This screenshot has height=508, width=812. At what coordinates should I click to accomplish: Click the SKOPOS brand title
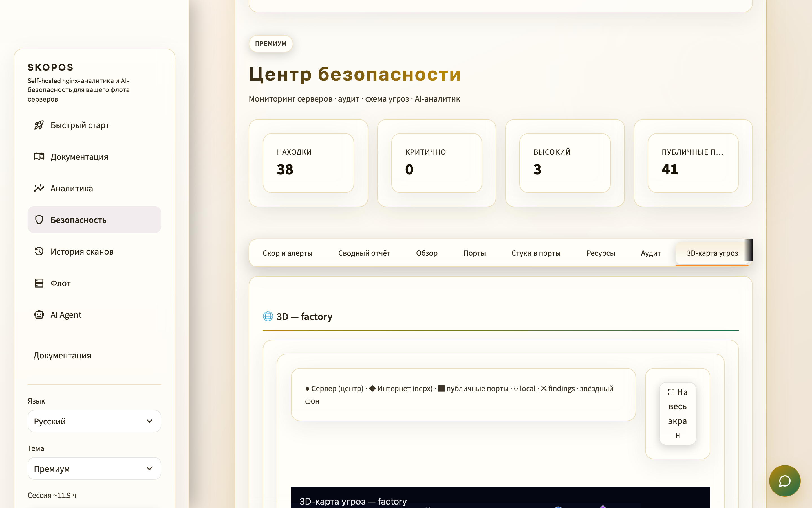(x=50, y=67)
